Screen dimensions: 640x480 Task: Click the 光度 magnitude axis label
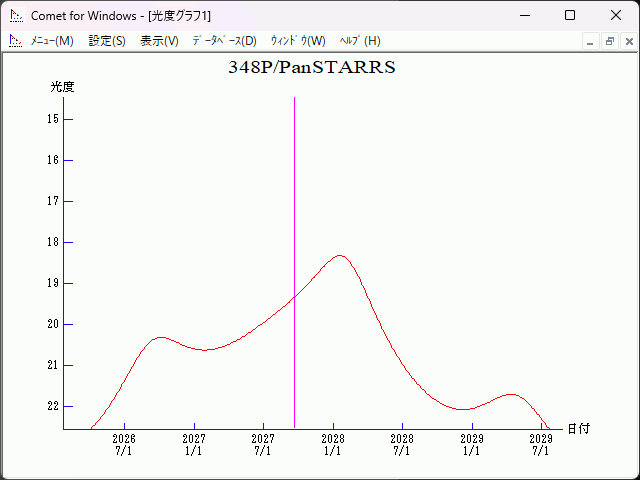pos(63,87)
